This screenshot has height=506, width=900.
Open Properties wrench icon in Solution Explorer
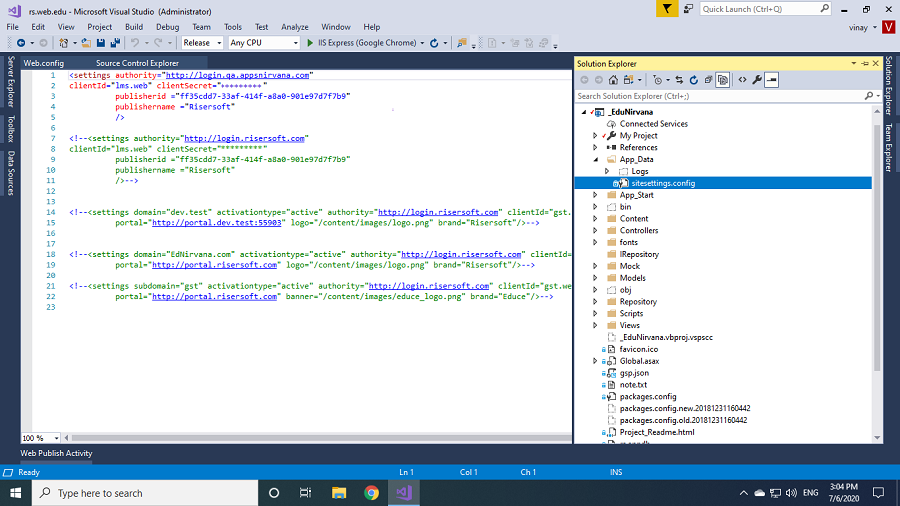[x=757, y=80]
